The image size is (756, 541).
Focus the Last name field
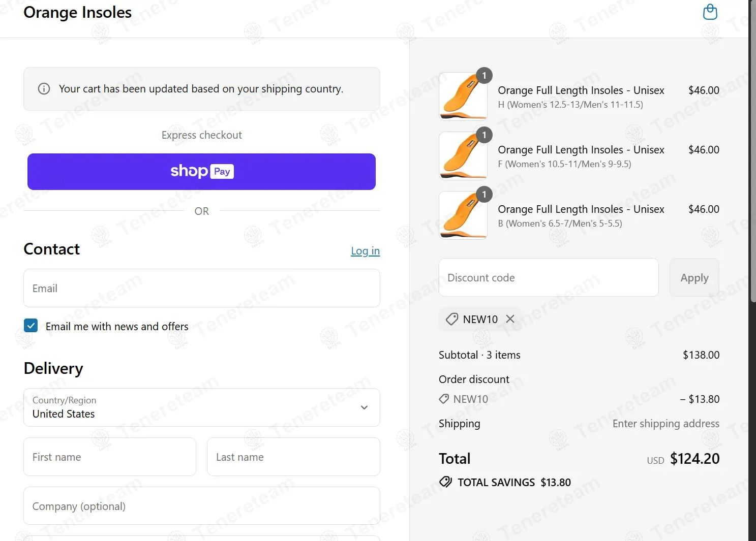[293, 457]
